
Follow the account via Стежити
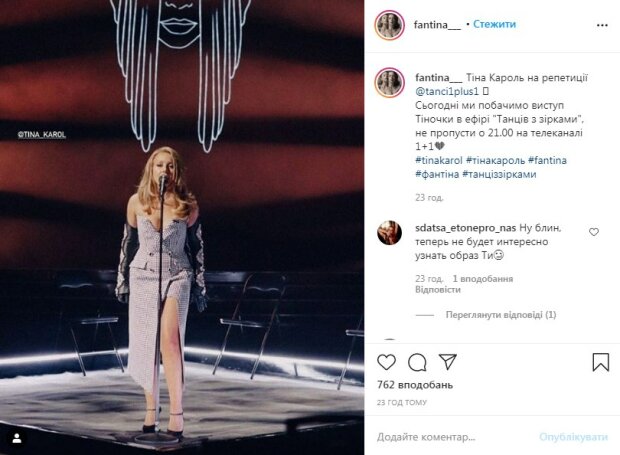pyautogui.click(x=494, y=25)
